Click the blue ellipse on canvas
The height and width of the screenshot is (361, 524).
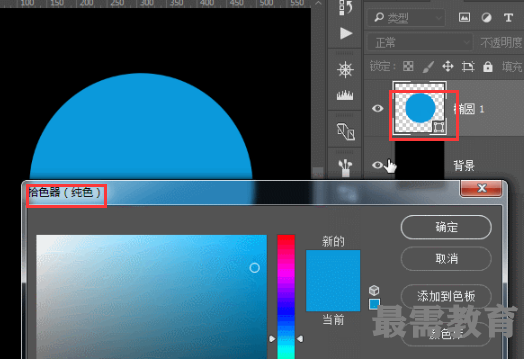141,127
